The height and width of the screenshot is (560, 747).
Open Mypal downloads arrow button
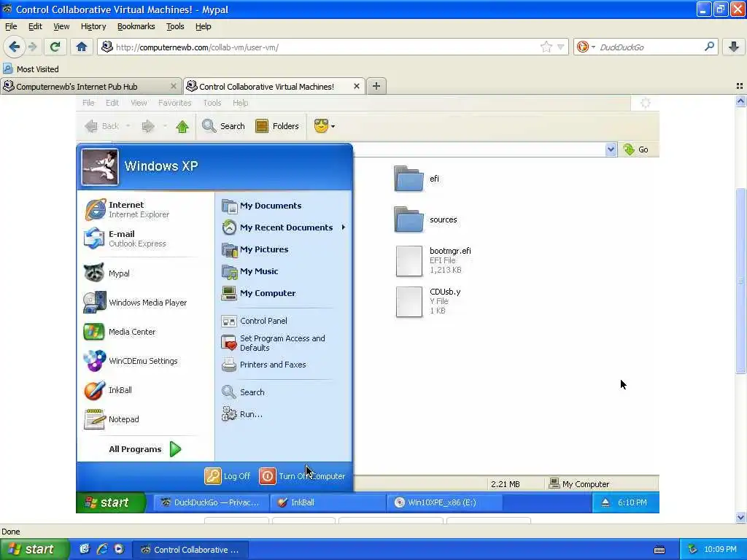pos(734,47)
